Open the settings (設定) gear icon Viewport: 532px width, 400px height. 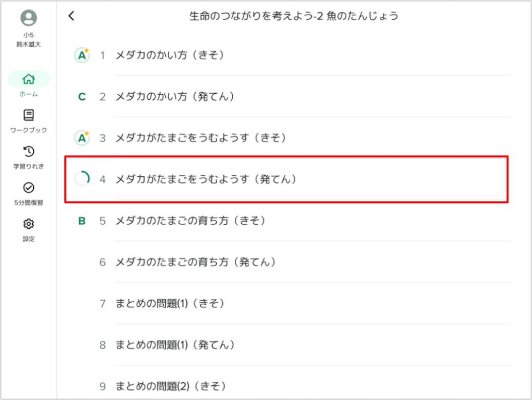29,224
